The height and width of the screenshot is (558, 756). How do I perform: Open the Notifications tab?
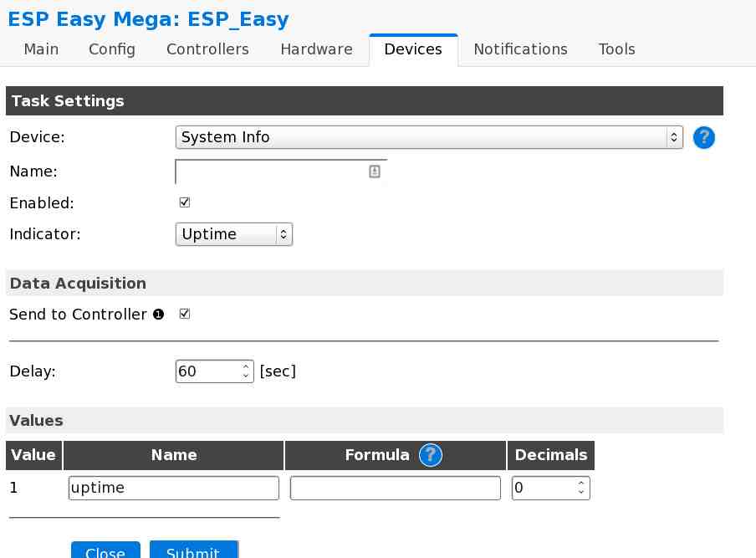pos(520,49)
